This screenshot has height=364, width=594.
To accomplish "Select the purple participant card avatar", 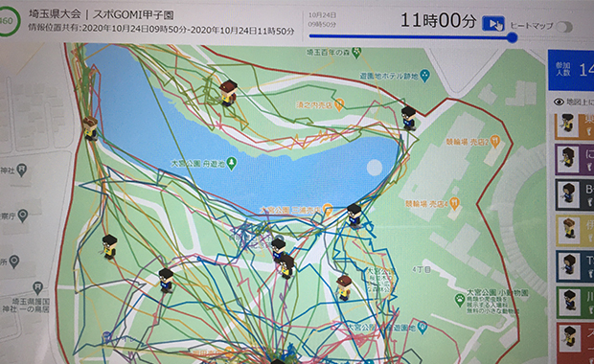I will click(568, 159).
